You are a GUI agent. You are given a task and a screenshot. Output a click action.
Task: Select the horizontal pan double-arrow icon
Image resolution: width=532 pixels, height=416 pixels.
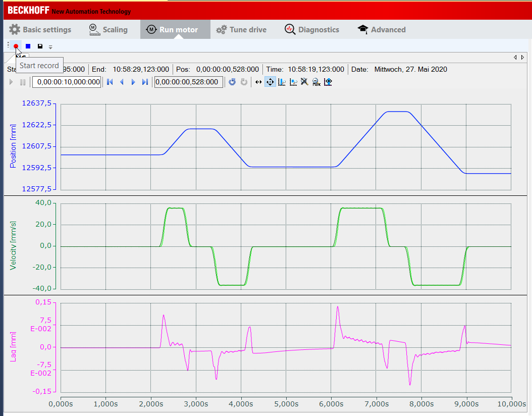pyautogui.click(x=258, y=82)
